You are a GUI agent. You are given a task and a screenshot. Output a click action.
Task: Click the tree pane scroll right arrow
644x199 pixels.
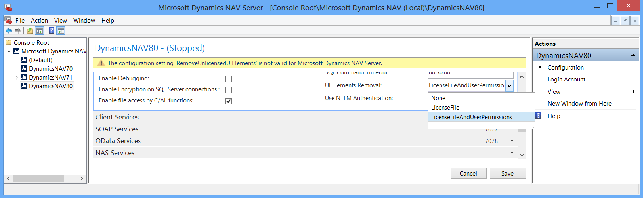(82, 179)
